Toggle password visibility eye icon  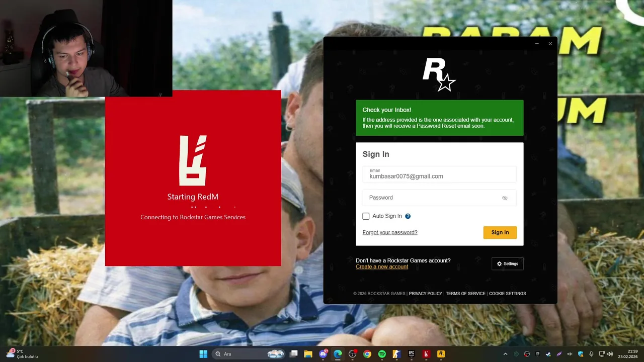pyautogui.click(x=505, y=198)
